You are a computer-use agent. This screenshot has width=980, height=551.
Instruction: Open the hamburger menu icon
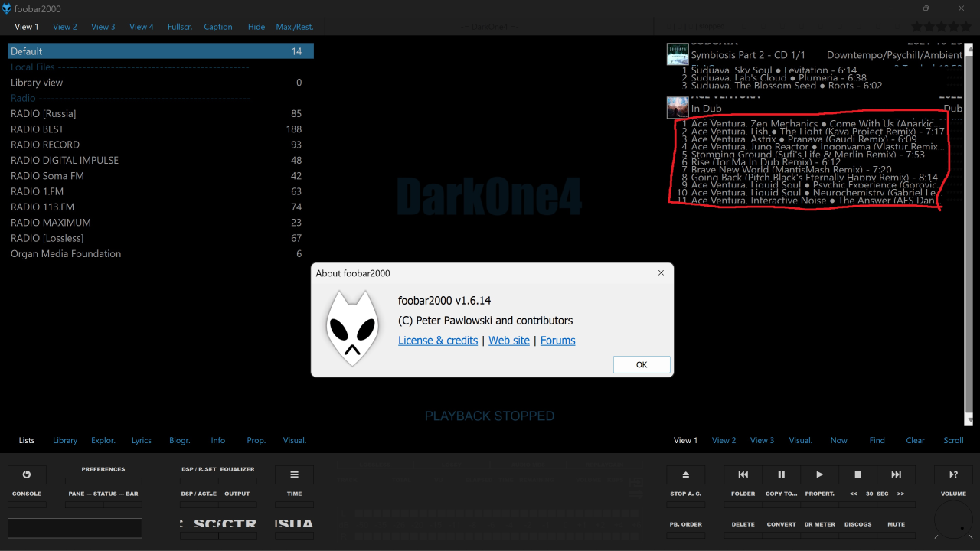(x=295, y=474)
